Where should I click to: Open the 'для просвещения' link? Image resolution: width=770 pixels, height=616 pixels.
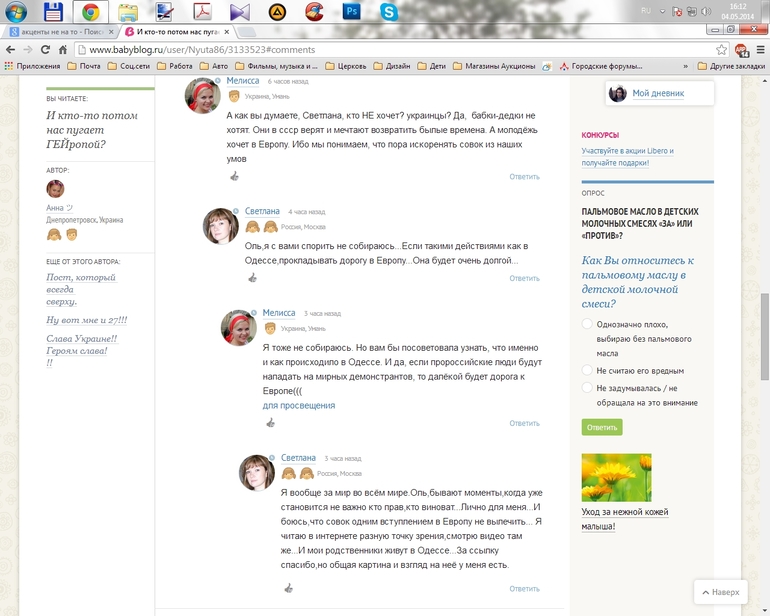point(299,406)
